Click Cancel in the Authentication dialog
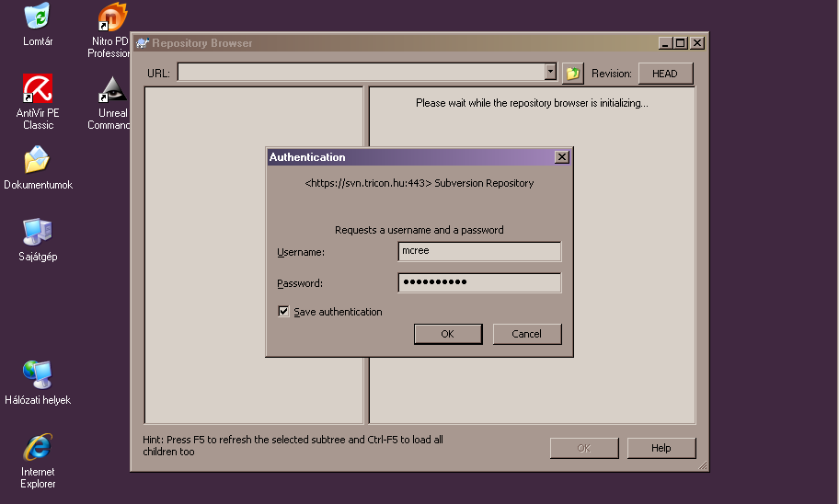Viewport: 839px width, 504px height. (527, 334)
